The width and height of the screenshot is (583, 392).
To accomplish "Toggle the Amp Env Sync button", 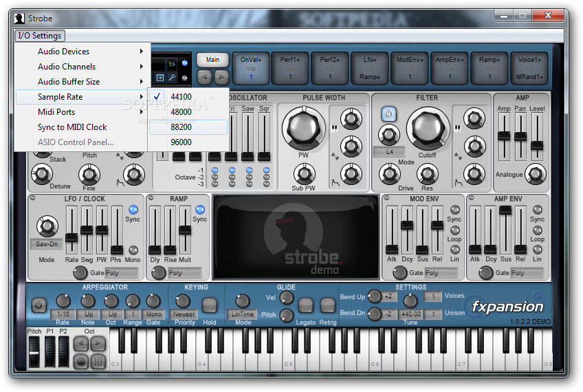I will pos(537,210).
